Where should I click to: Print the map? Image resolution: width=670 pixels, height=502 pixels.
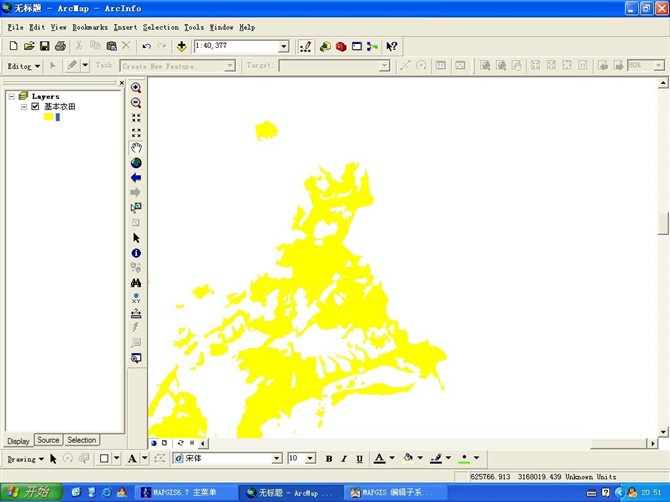click(60, 46)
